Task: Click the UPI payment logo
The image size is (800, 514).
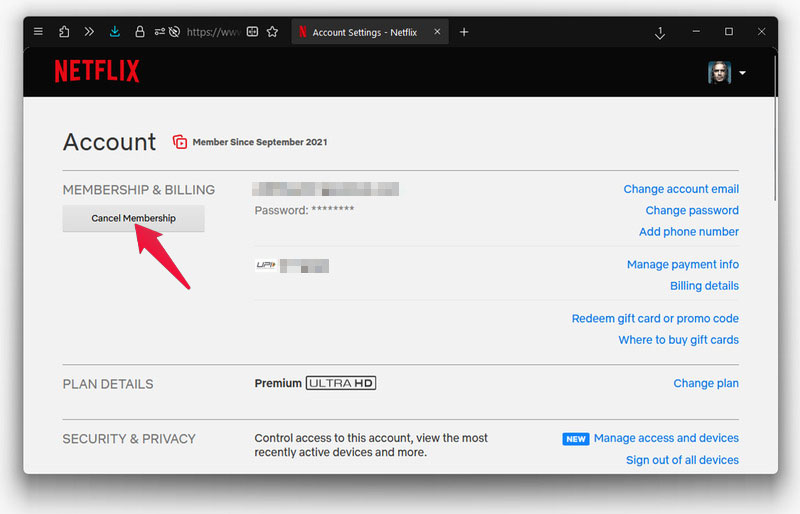Action: tap(266, 265)
